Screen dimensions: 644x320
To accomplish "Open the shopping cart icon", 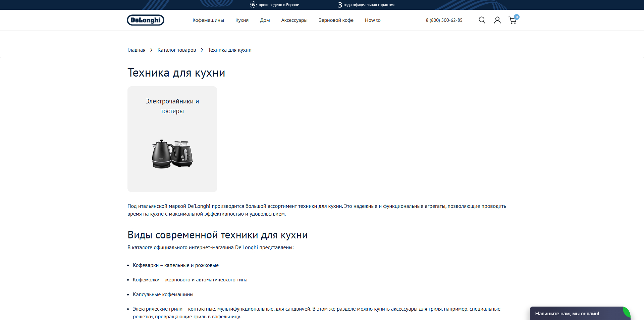I will coord(512,21).
